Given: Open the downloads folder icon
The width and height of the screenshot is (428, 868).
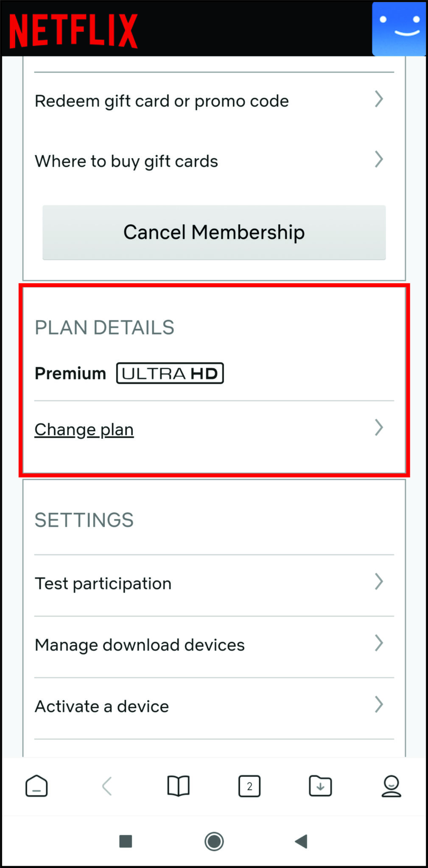Looking at the screenshot, I should pyautogui.click(x=320, y=786).
